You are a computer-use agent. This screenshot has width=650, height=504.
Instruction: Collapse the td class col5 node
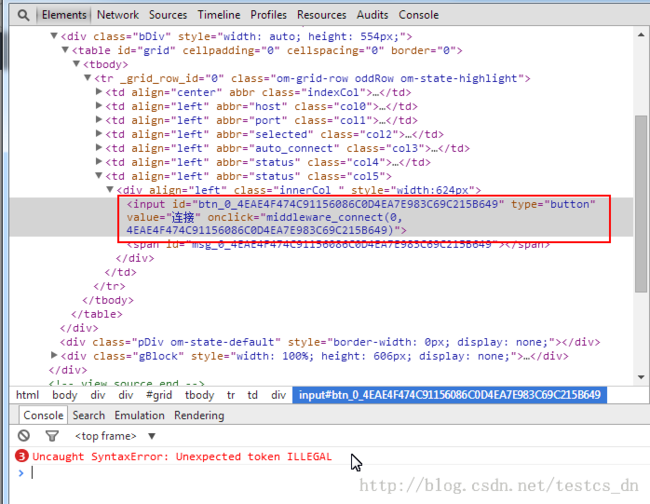pyautogui.click(x=99, y=176)
